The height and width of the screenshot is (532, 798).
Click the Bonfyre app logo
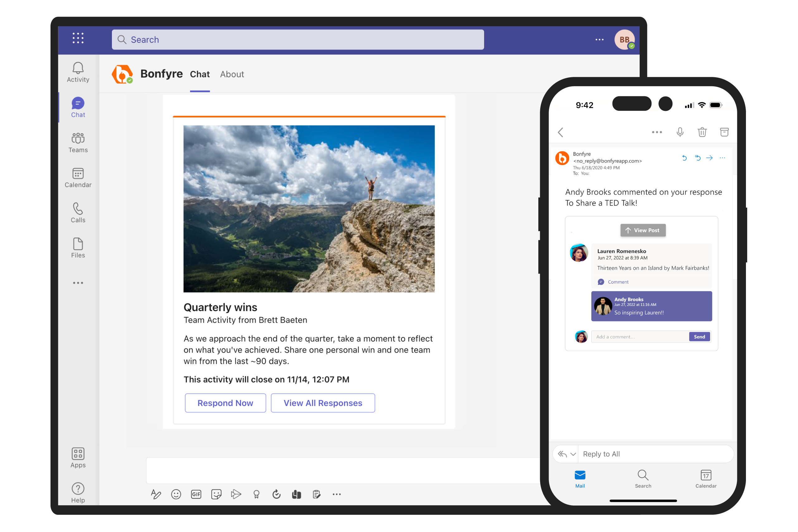click(122, 74)
